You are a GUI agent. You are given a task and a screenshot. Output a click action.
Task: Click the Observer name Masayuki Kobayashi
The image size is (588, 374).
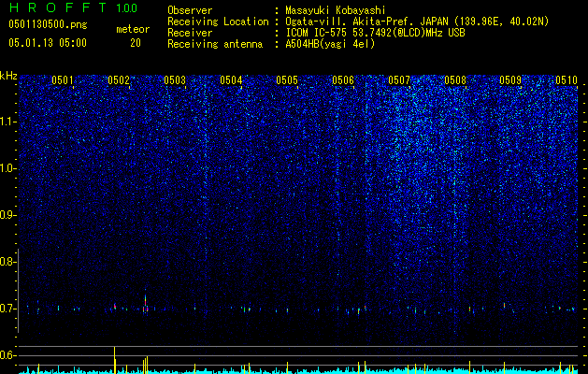336,10
